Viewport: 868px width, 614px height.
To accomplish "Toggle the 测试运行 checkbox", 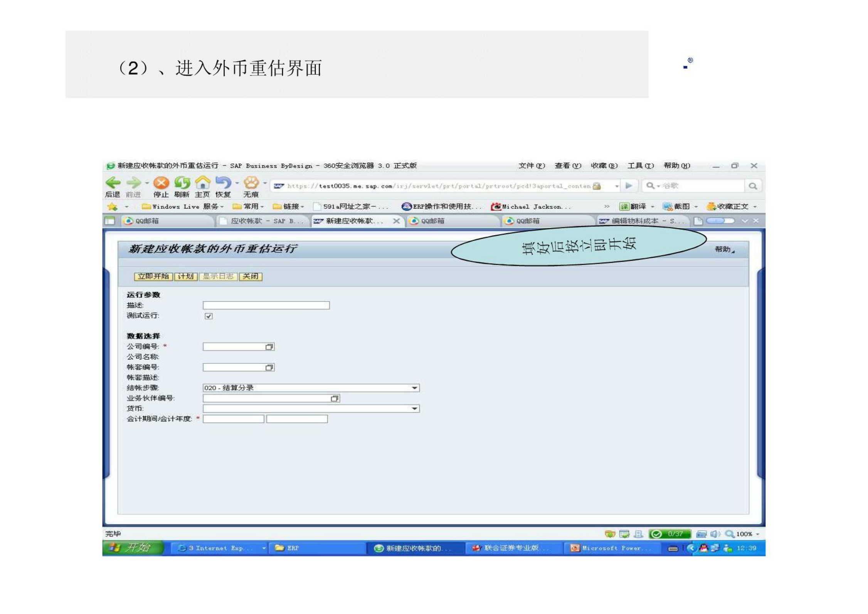I will point(209,316).
